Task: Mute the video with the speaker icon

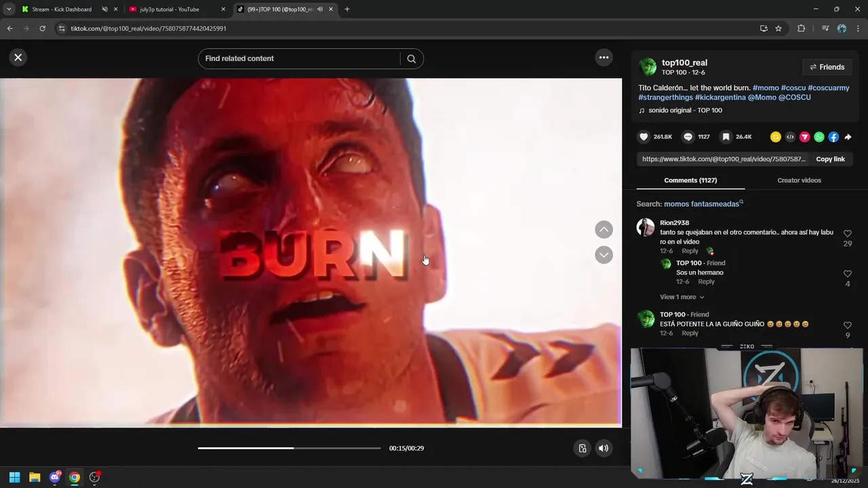Action: 604,448
